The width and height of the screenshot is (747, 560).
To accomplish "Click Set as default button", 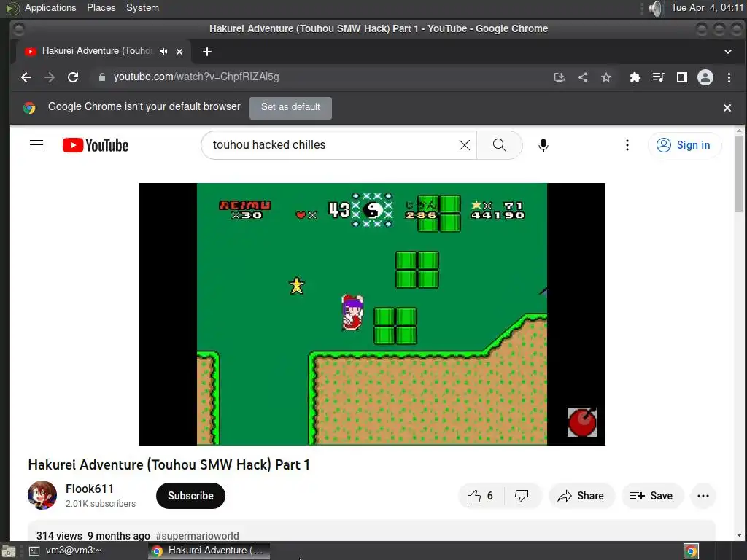I will click(x=290, y=107).
